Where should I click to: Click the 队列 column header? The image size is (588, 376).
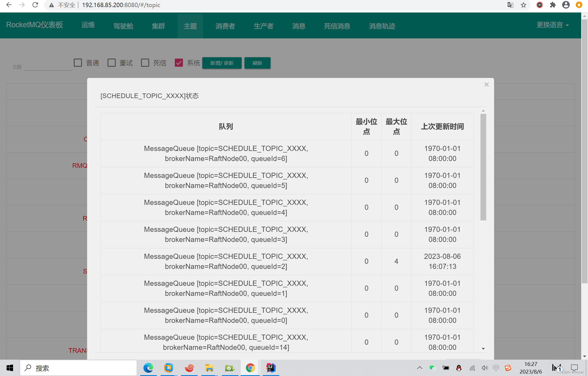(x=226, y=126)
